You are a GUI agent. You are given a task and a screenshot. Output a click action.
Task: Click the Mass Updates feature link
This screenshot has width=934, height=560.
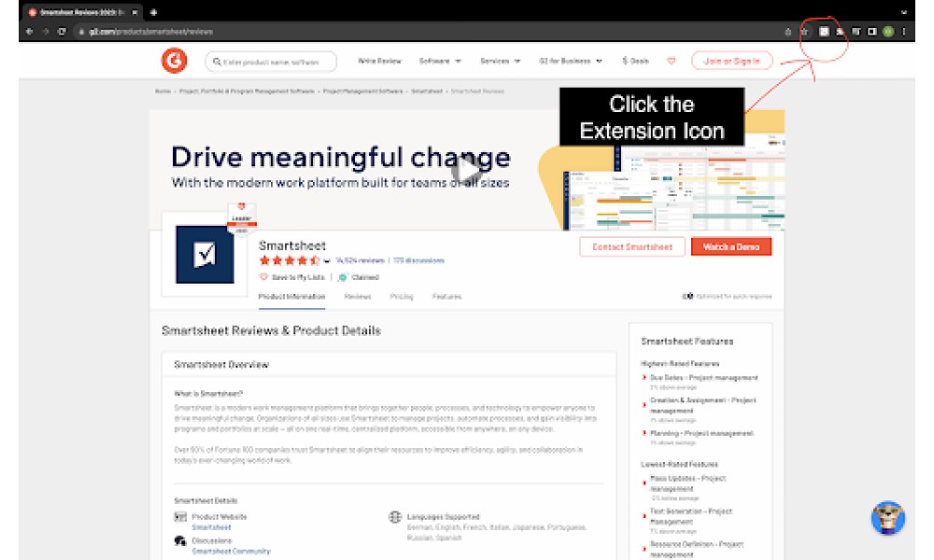[687, 483]
